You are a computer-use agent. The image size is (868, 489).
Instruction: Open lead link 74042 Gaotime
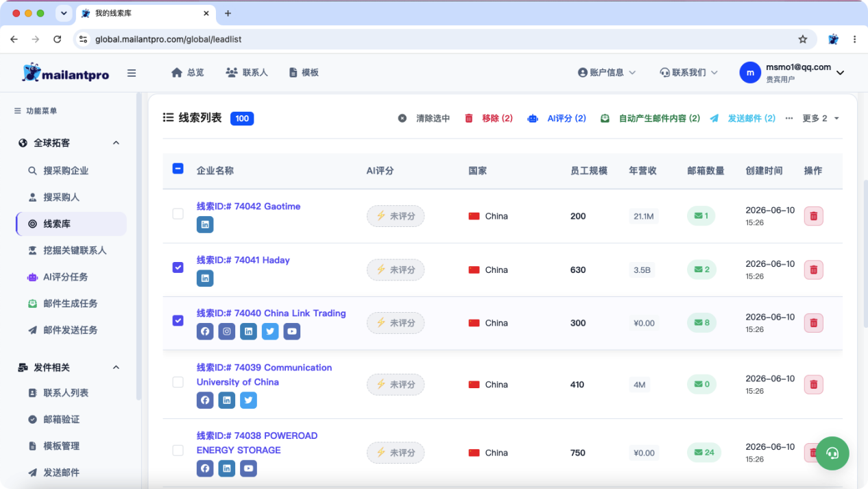coord(248,206)
